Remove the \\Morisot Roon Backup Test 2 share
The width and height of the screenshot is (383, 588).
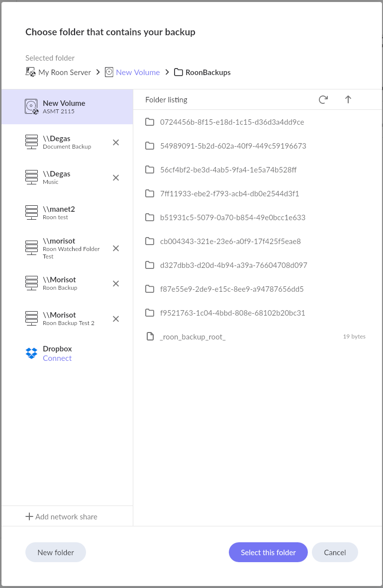(x=116, y=319)
